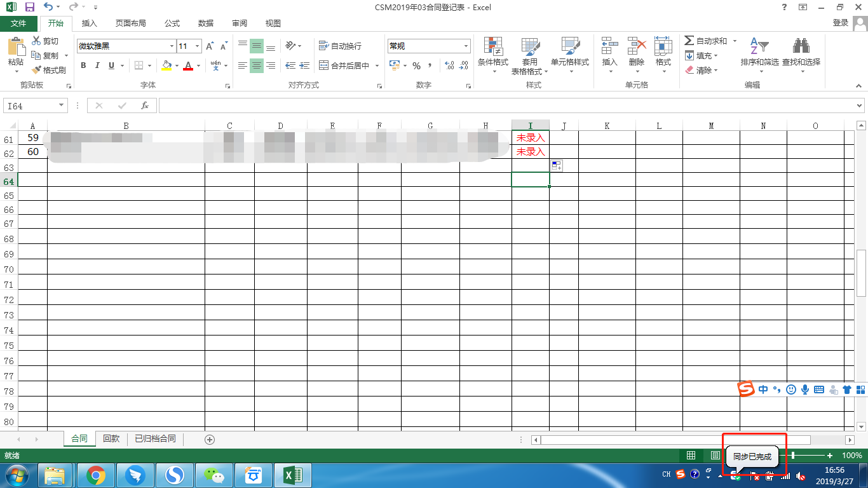Add a new sheet with the plus button
Image resolution: width=868 pixels, height=488 pixels.
coord(210,439)
